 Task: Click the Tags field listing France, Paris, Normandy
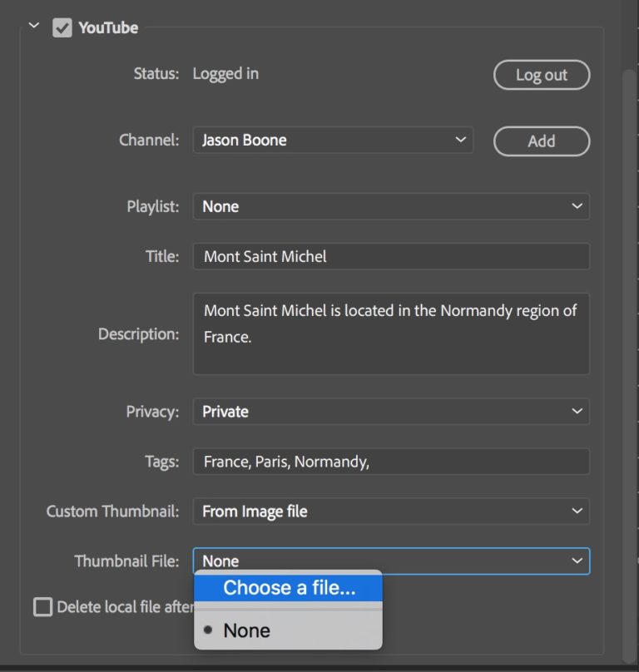pos(390,461)
